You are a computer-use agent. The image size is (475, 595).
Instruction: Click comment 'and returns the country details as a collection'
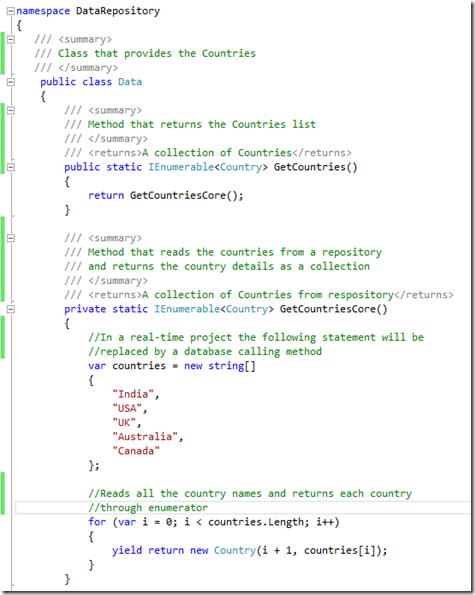coord(229,267)
